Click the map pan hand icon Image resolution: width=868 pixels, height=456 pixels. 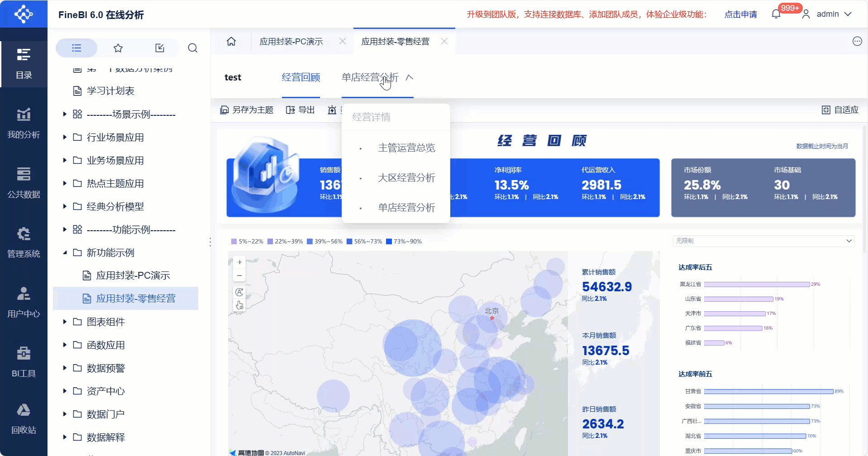[x=239, y=305]
